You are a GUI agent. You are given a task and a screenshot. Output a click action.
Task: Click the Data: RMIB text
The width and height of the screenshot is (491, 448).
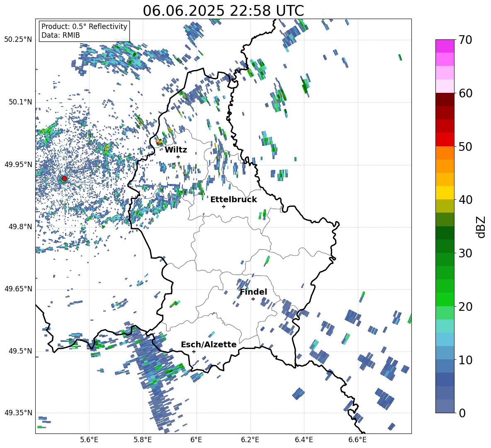pos(61,35)
